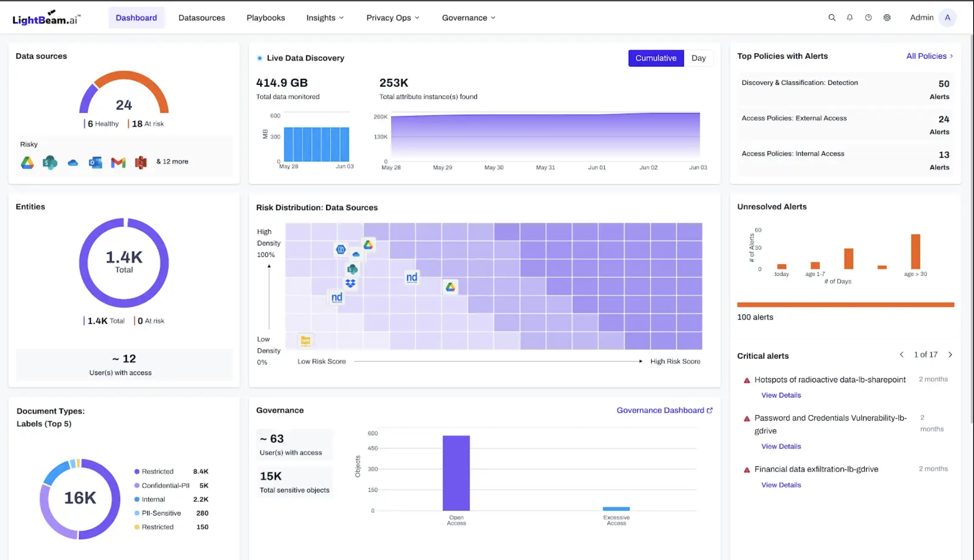Open the All Policies link
974x560 pixels.
(x=929, y=56)
